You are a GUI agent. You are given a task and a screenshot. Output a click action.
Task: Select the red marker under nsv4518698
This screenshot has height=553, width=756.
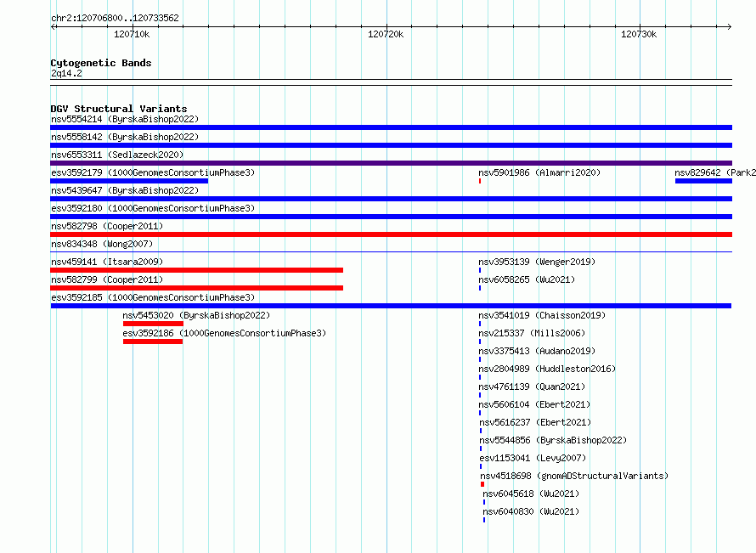[x=482, y=484]
